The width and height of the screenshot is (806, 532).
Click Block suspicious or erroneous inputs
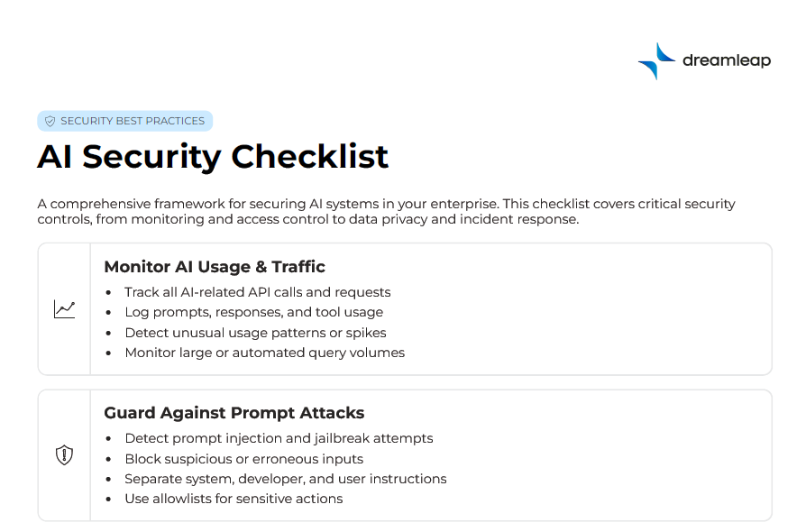(243, 459)
